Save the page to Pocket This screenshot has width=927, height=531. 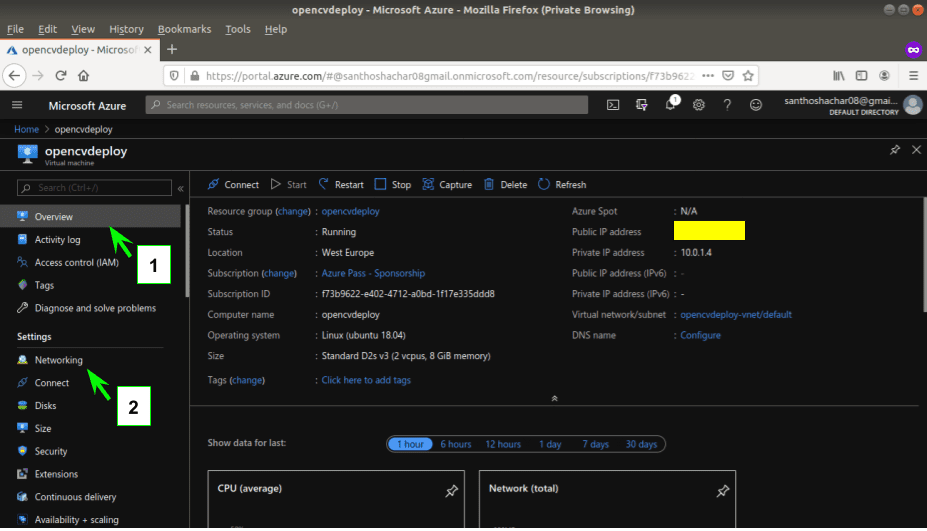click(x=728, y=76)
